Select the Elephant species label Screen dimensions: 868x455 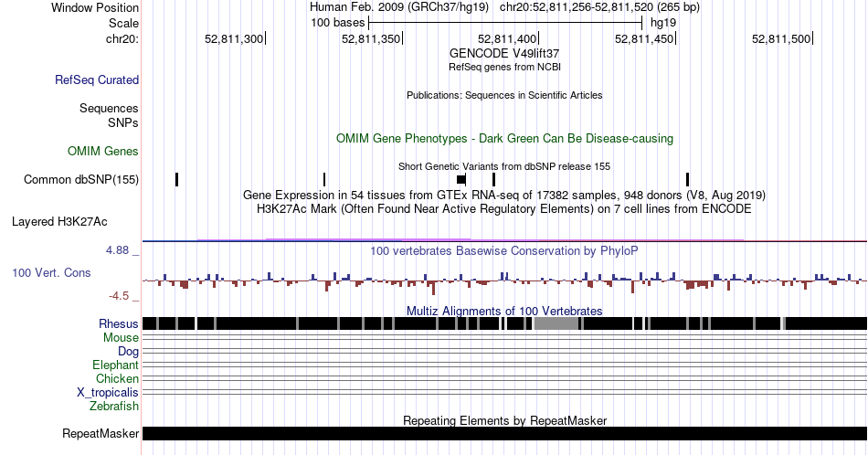click(115, 365)
